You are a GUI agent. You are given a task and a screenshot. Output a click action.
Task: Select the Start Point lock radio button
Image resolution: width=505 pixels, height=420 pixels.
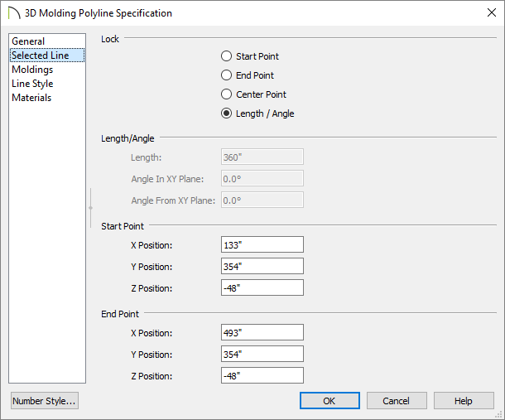pos(226,56)
